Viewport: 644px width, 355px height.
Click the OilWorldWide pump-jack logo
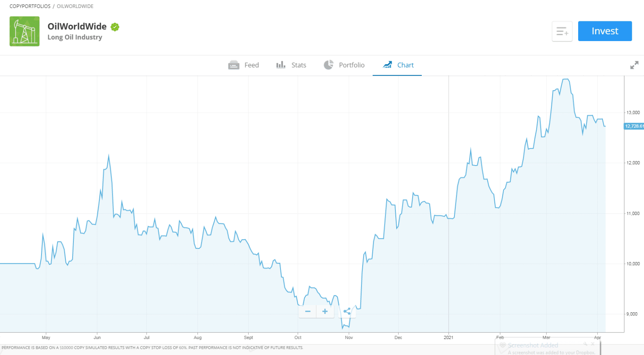pyautogui.click(x=24, y=31)
